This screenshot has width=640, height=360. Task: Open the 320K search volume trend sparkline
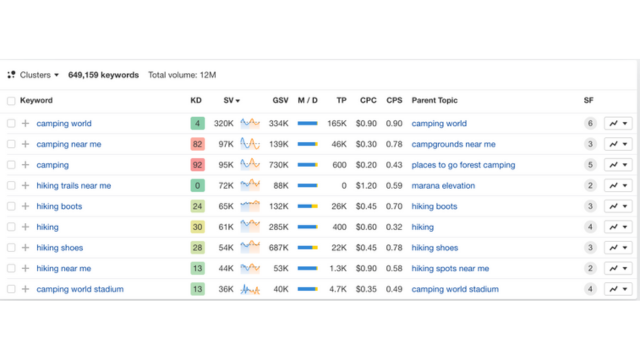point(250,123)
